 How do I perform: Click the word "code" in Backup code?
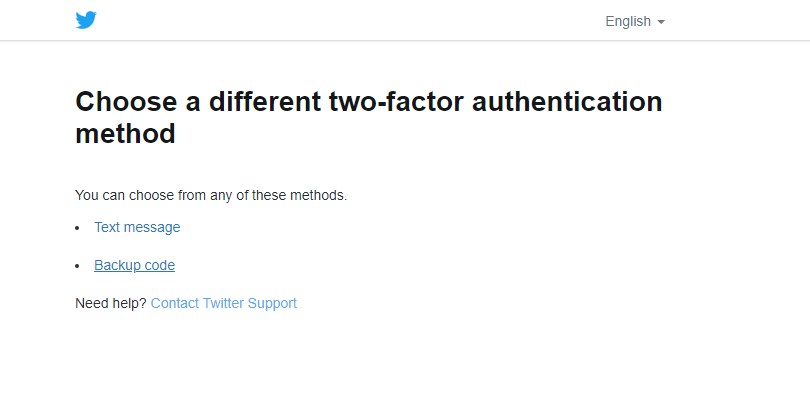(159, 265)
